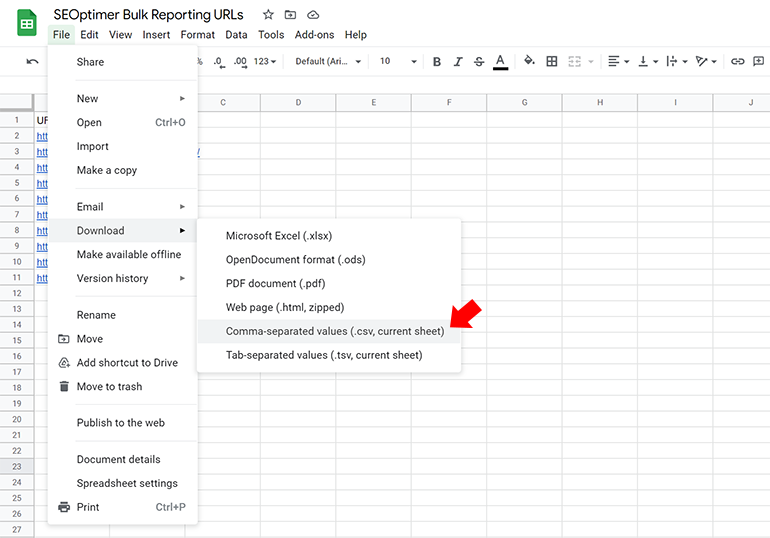770x538 pixels.
Task: Open the Add-ons menu
Action: coord(314,35)
